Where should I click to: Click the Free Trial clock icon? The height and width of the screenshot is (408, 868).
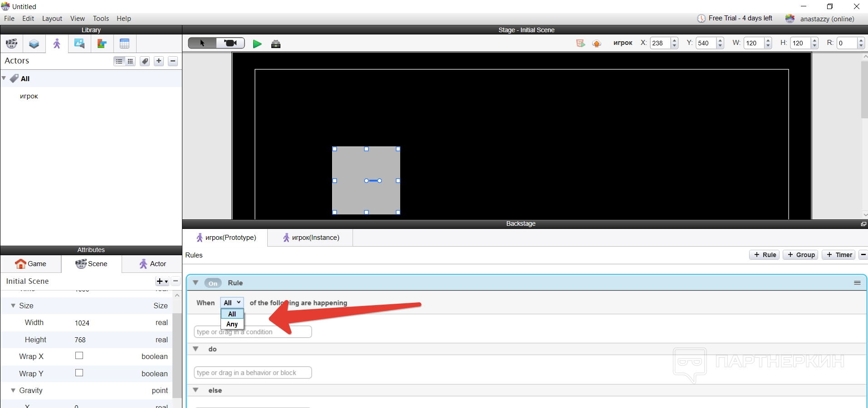click(x=701, y=19)
